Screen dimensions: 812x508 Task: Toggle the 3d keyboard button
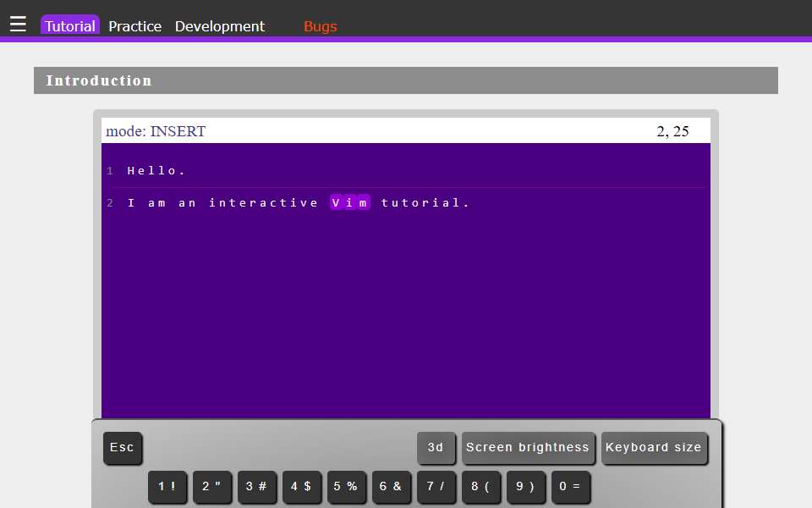[436, 447]
